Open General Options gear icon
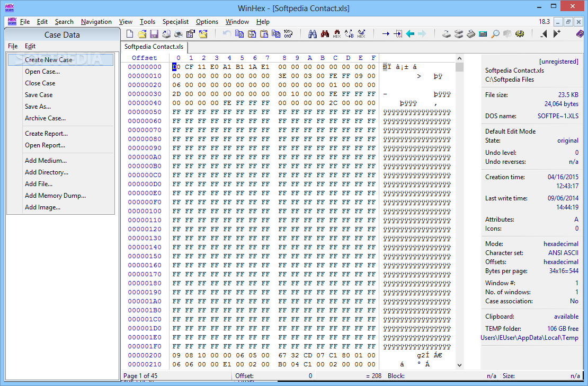Image resolution: width=588 pixels, height=386 pixels. coord(519,34)
